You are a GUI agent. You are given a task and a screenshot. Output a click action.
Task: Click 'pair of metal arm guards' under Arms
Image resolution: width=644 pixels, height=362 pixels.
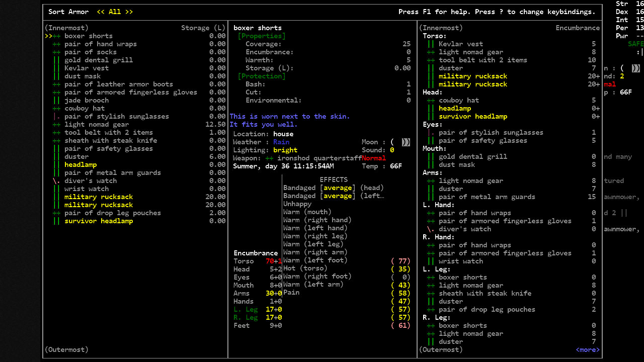487,197
